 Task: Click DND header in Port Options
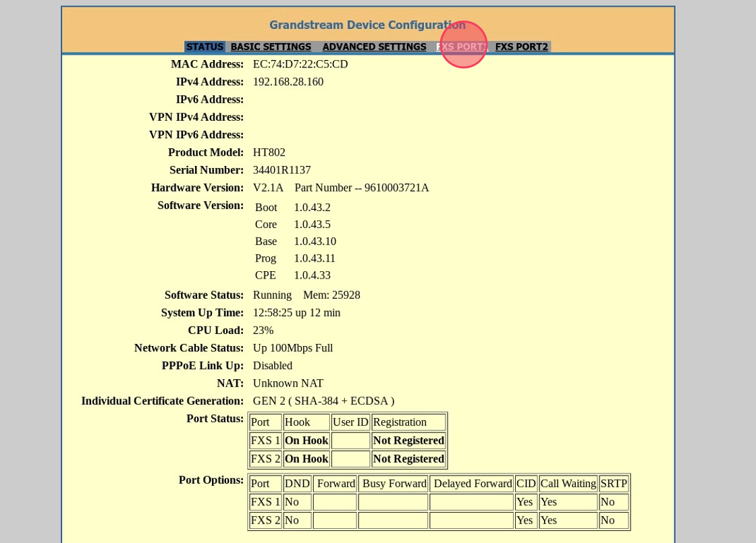(x=297, y=484)
